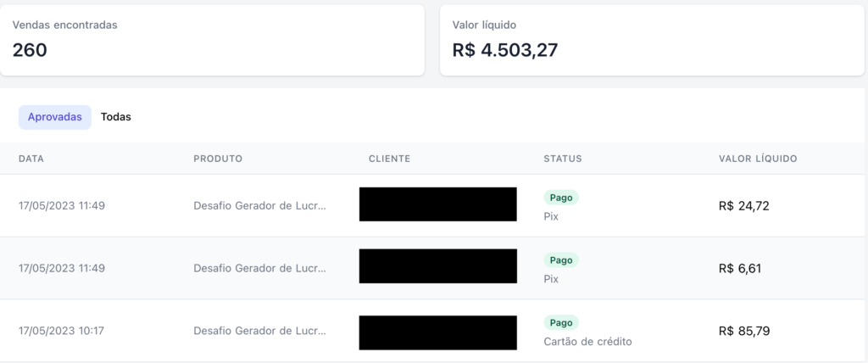Open the Valor líquido summary card
Screen dimensions: 868x363
pyautogui.click(x=652, y=41)
